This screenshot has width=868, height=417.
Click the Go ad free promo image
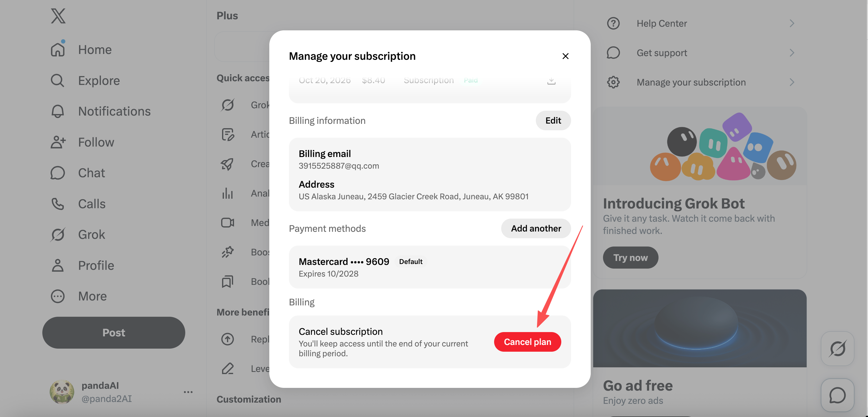[700, 328]
